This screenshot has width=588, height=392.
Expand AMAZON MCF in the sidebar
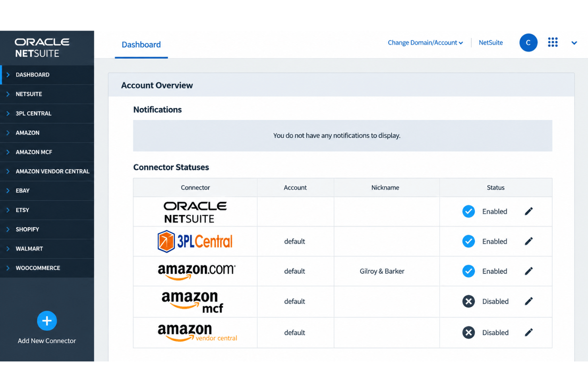click(x=47, y=152)
